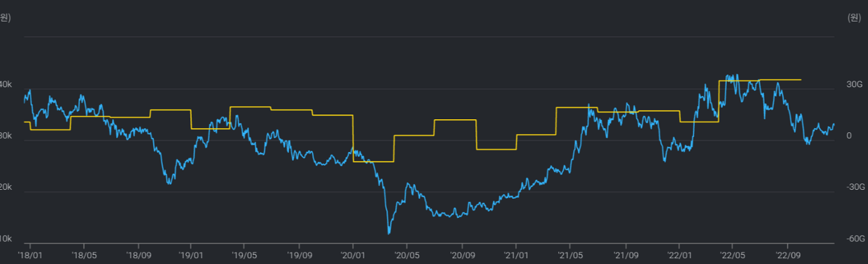Select the '19/05 x-axis tick label
This screenshot has width=868, height=264.
pyautogui.click(x=244, y=255)
